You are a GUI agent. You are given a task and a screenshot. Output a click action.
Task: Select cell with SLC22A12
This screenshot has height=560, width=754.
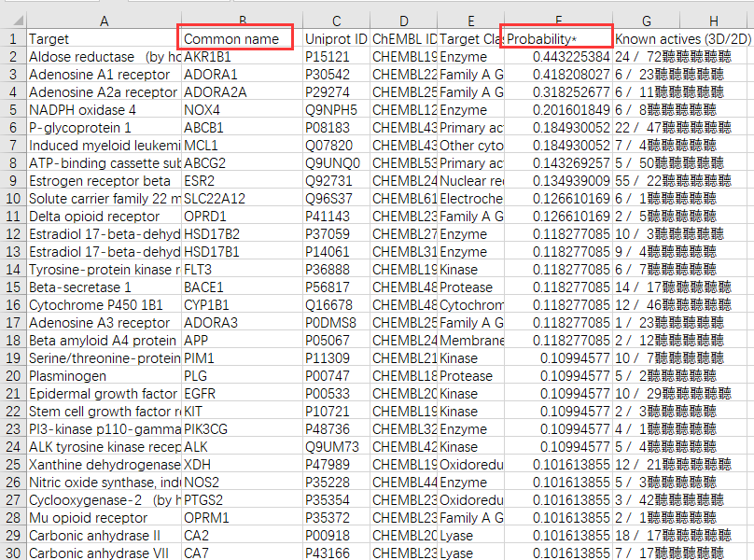(242, 199)
